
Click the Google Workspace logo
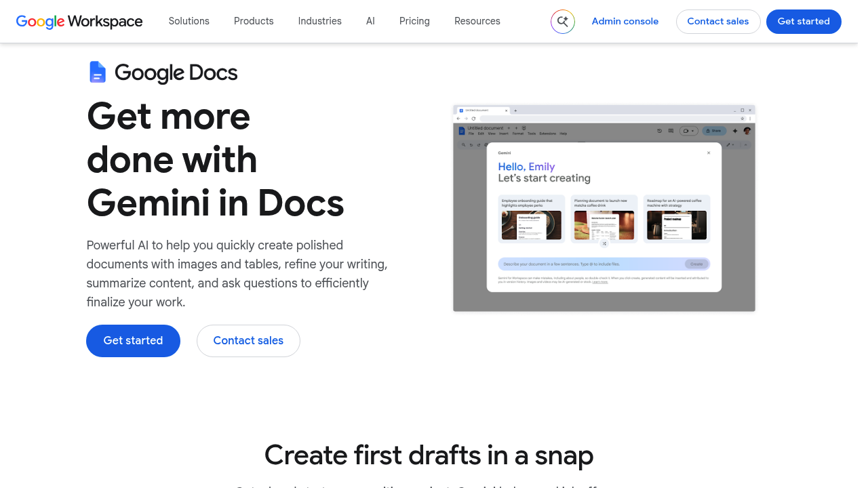[79, 22]
